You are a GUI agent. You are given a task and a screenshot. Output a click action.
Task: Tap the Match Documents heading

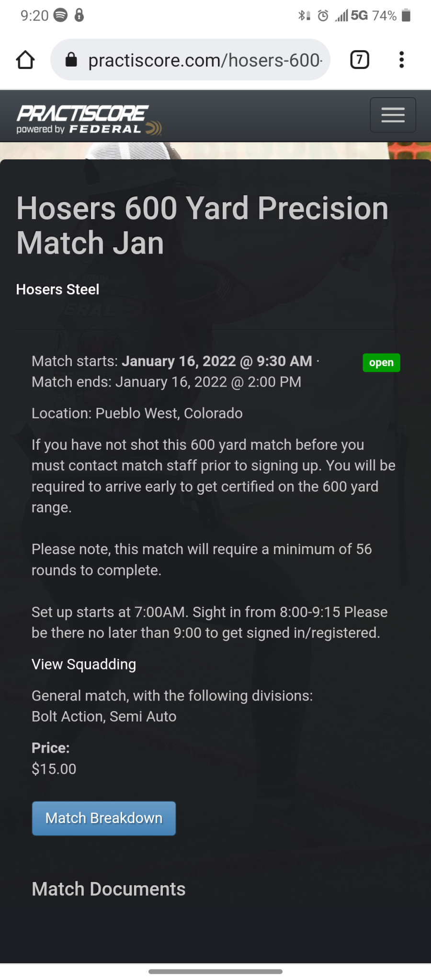(x=109, y=889)
